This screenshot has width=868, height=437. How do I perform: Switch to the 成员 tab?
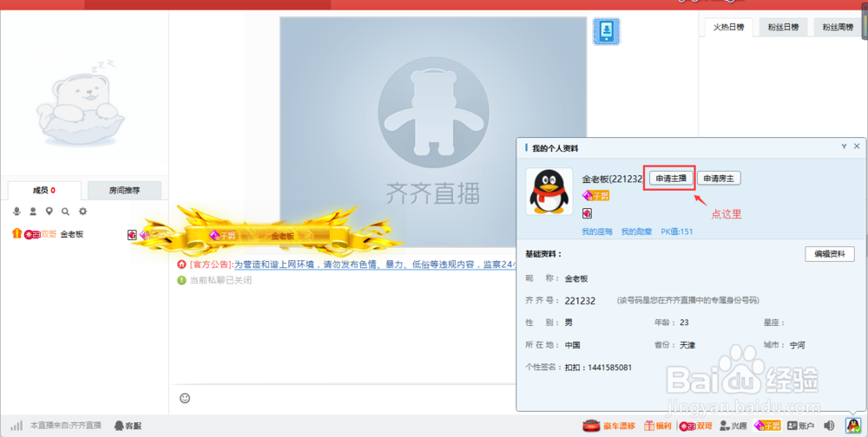[x=44, y=190]
